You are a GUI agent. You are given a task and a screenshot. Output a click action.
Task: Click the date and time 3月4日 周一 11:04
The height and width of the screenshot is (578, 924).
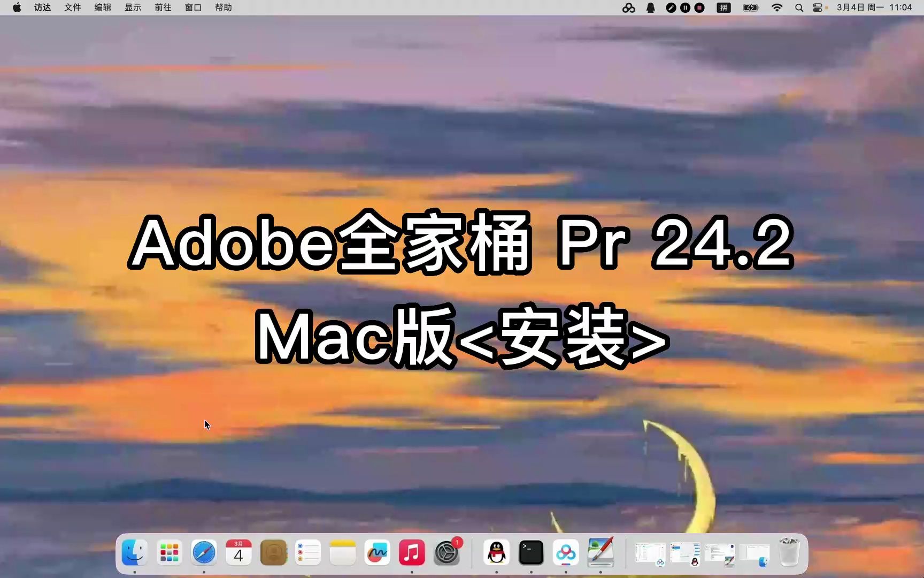tap(874, 7)
